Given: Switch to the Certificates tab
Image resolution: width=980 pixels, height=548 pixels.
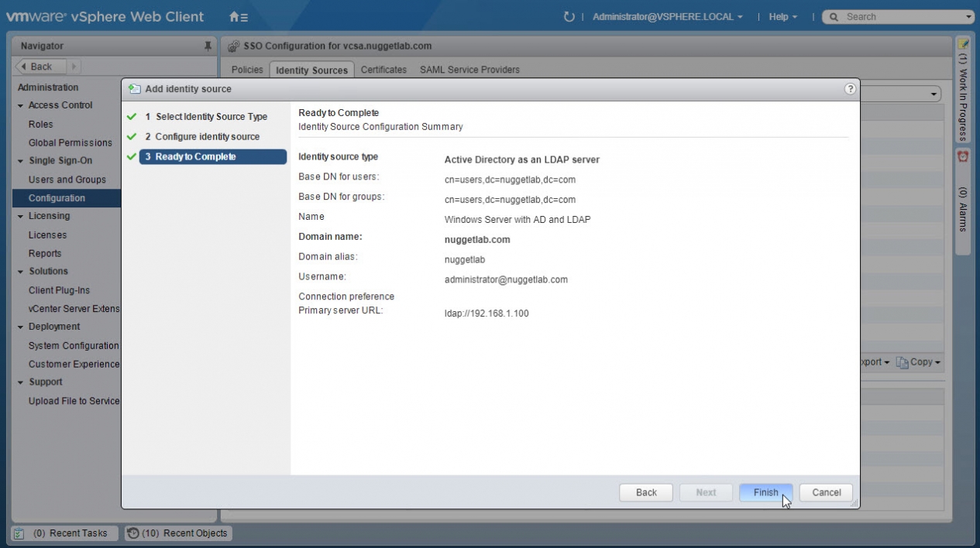Looking at the screenshot, I should 383,70.
